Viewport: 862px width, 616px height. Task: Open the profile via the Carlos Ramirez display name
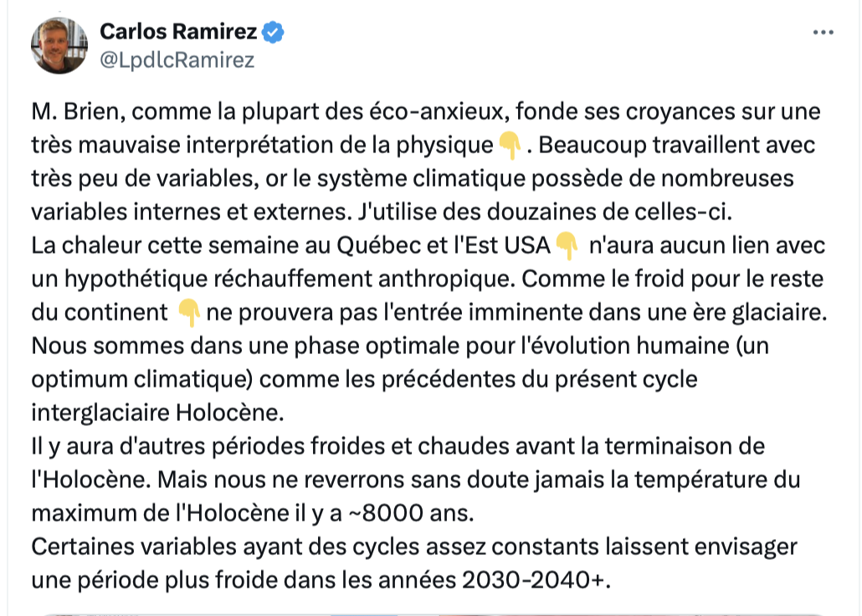(178, 32)
